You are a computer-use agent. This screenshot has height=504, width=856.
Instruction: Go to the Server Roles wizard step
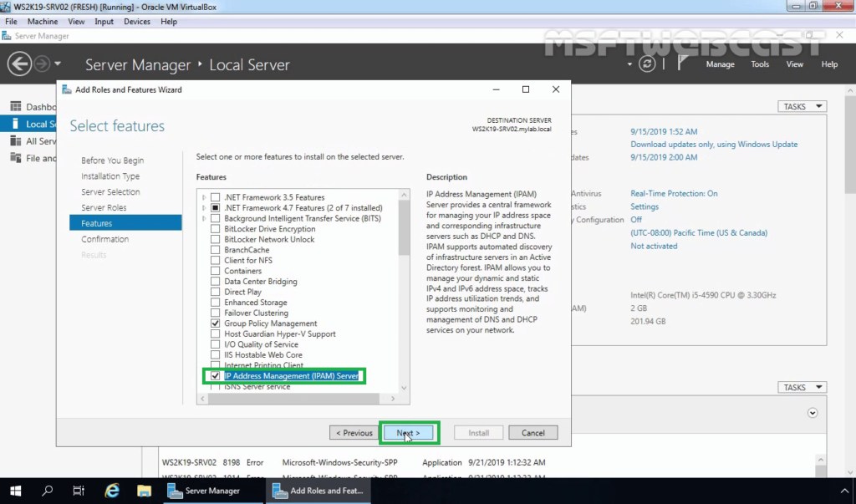pyautogui.click(x=104, y=207)
